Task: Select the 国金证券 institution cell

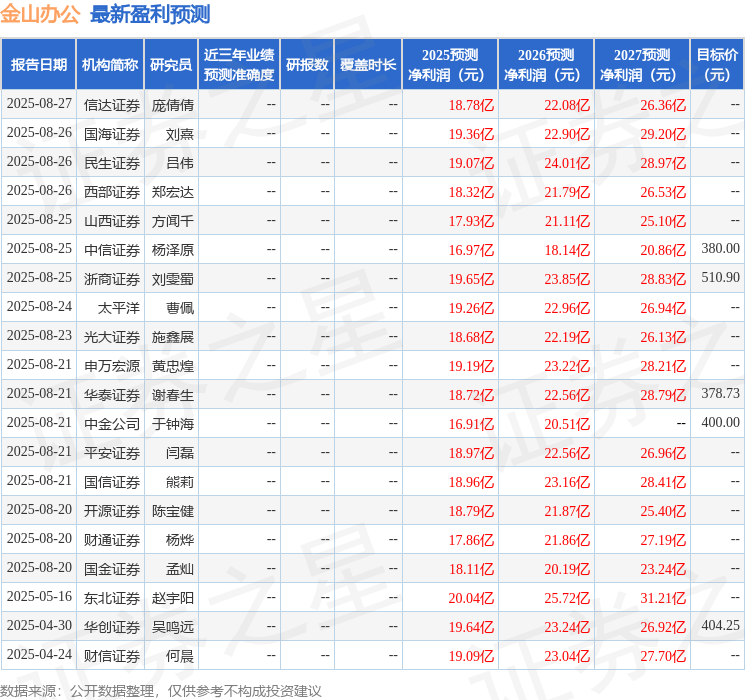Action: [112, 569]
